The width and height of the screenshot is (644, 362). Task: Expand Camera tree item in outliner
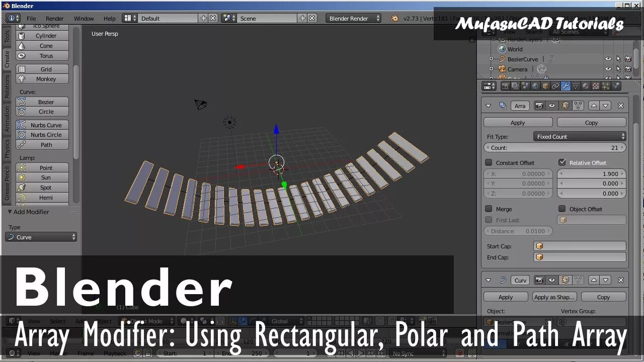click(x=491, y=69)
